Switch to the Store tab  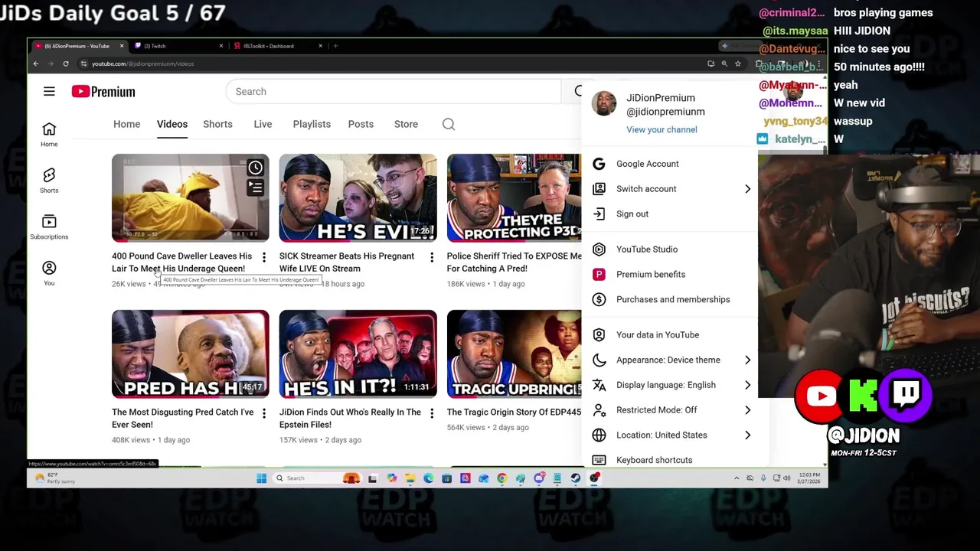point(406,124)
